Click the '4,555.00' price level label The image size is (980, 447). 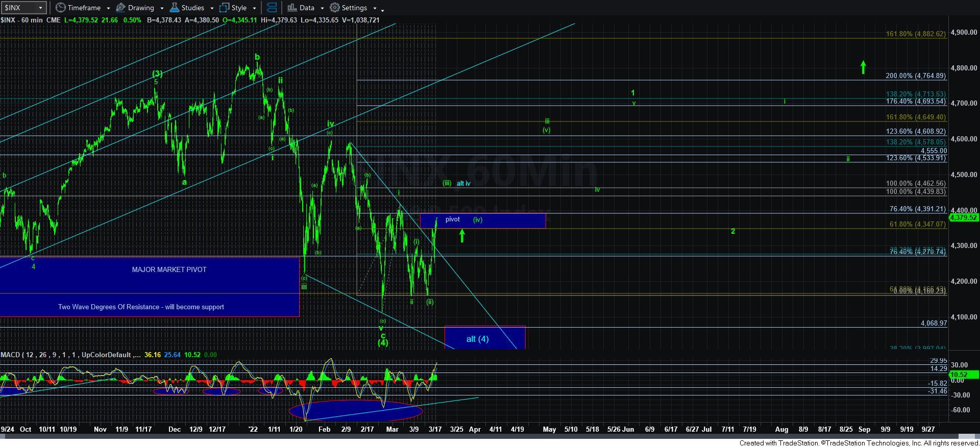934,151
